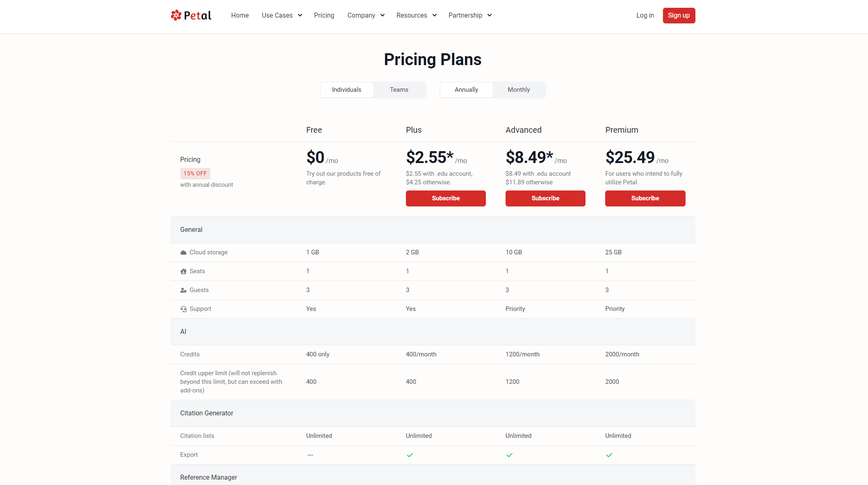Click the red Sign up button
Viewport: 868px width, 485px height.
[x=679, y=16]
